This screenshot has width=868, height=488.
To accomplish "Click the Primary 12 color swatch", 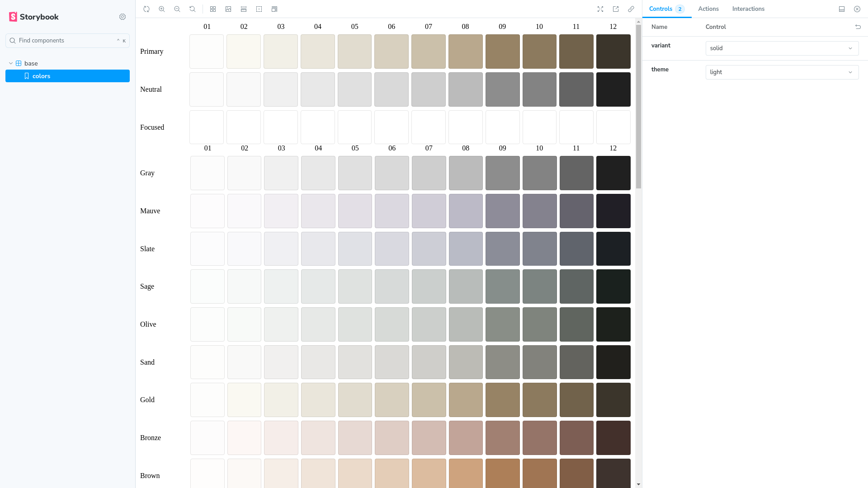I will [x=613, y=52].
